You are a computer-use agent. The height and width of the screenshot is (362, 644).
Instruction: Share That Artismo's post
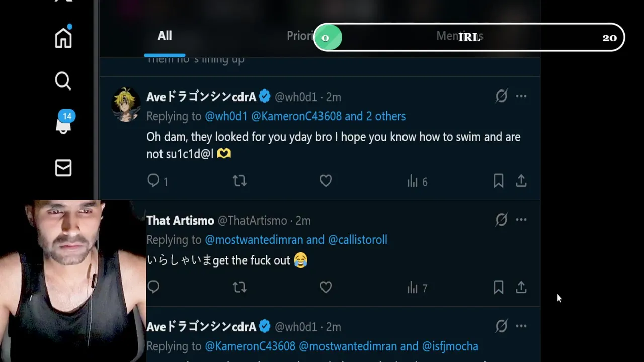coord(521,287)
